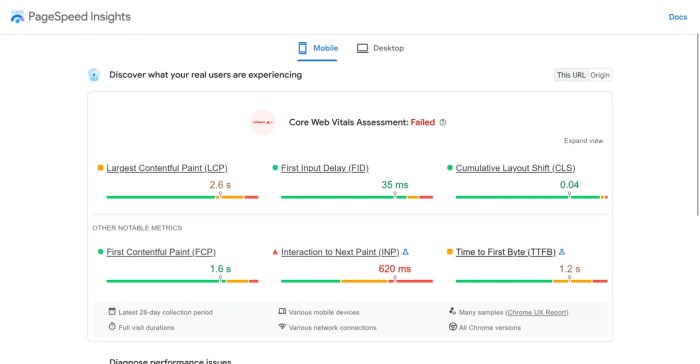Screen dimensions: 700x364
Task: Click the orange square indicator beside TTFB
Action: (450, 251)
